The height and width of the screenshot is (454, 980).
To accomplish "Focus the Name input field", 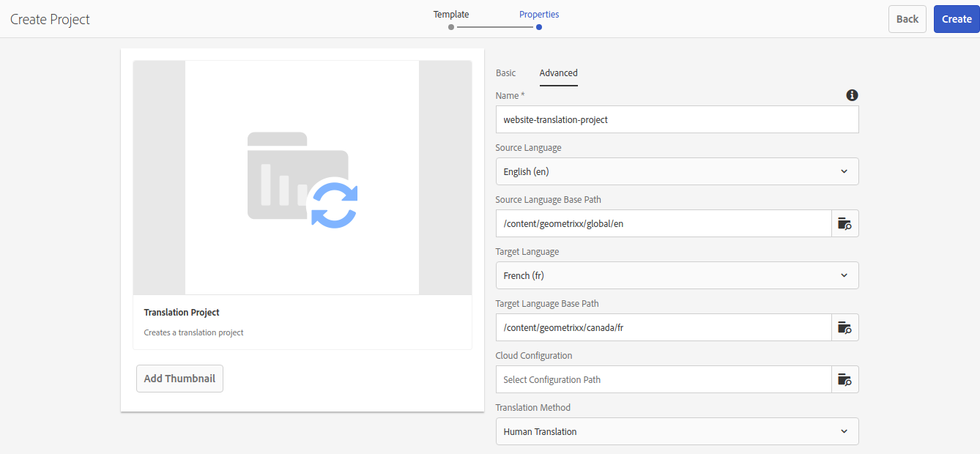I will [677, 119].
